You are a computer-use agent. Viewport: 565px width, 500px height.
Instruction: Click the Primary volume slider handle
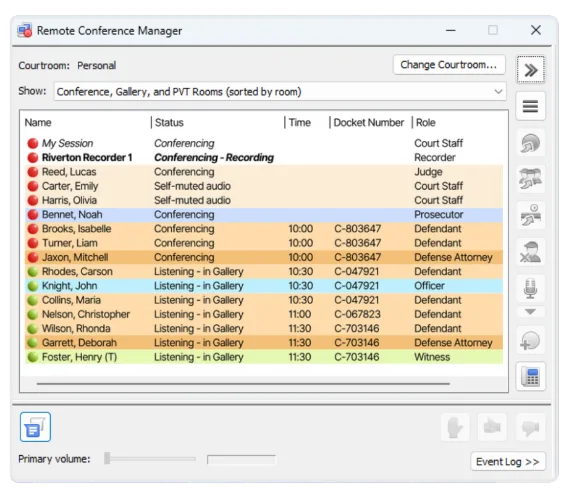pyautogui.click(x=107, y=458)
